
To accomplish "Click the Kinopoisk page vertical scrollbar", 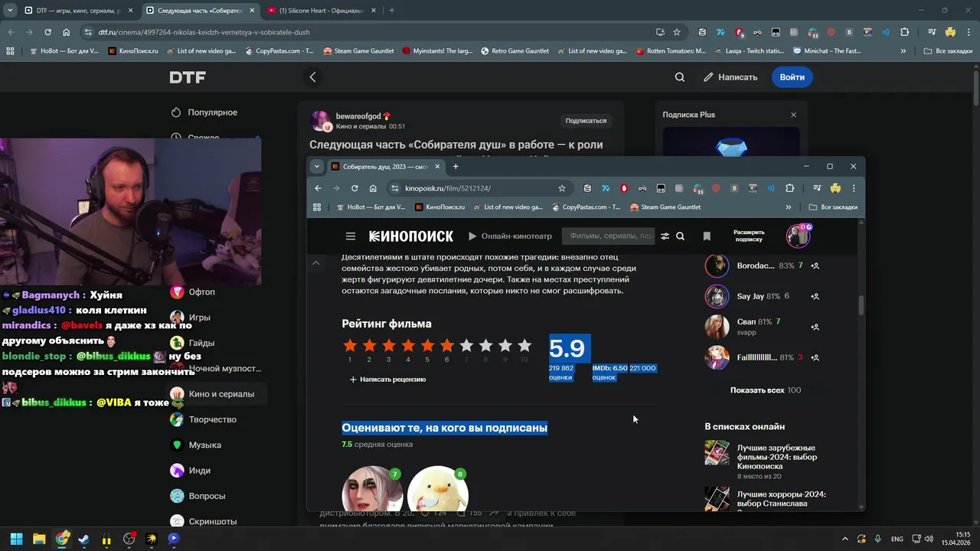I will (x=861, y=305).
